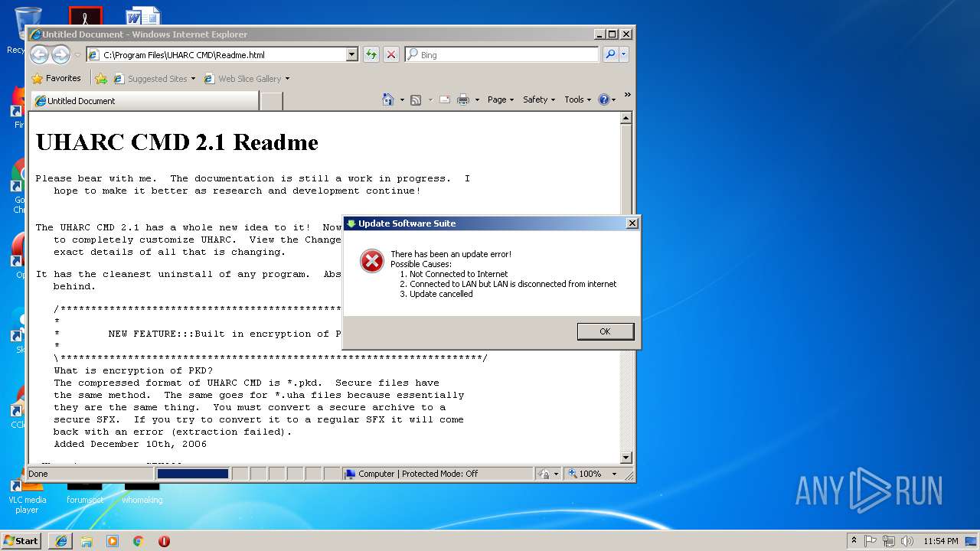Stop loading with the red X button
980x551 pixels.
391,54
